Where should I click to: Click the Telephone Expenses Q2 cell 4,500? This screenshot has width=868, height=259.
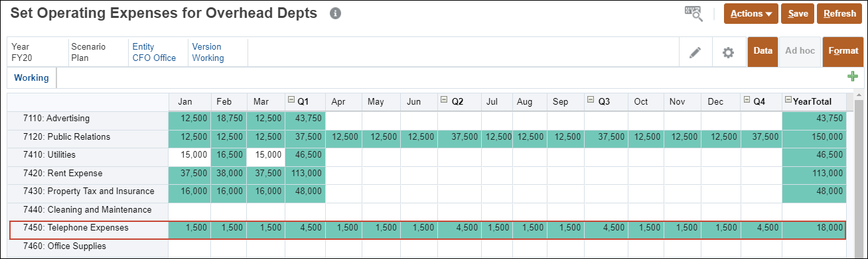(x=461, y=229)
